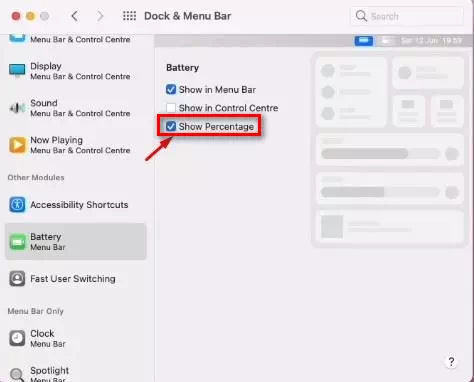Toggle Show in Menu Bar checkbox
Image resolution: width=474 pixels, height=382 pixels.
click(171, 89)
